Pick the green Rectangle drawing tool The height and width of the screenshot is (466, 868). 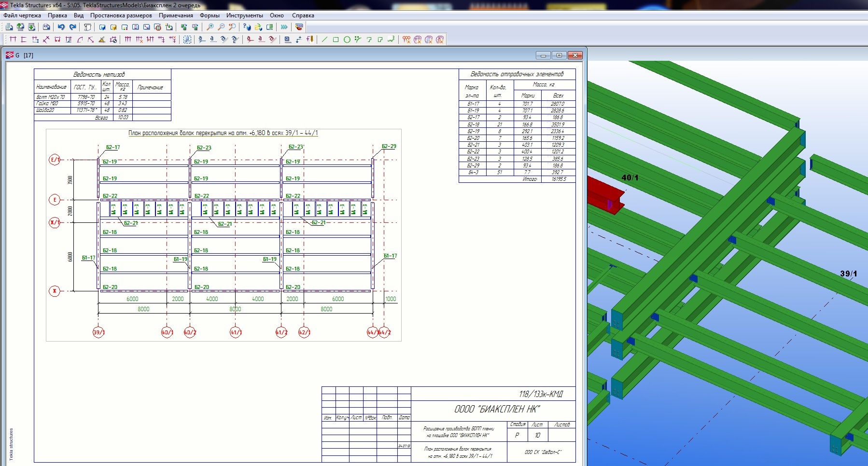(x=336, y=40)
